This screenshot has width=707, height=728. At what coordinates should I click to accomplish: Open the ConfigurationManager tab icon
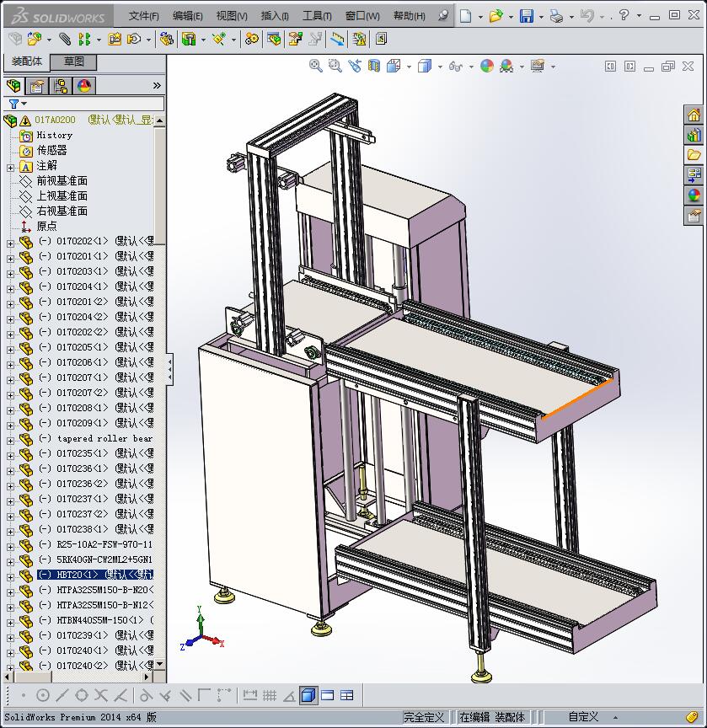(x=61, y=86)
